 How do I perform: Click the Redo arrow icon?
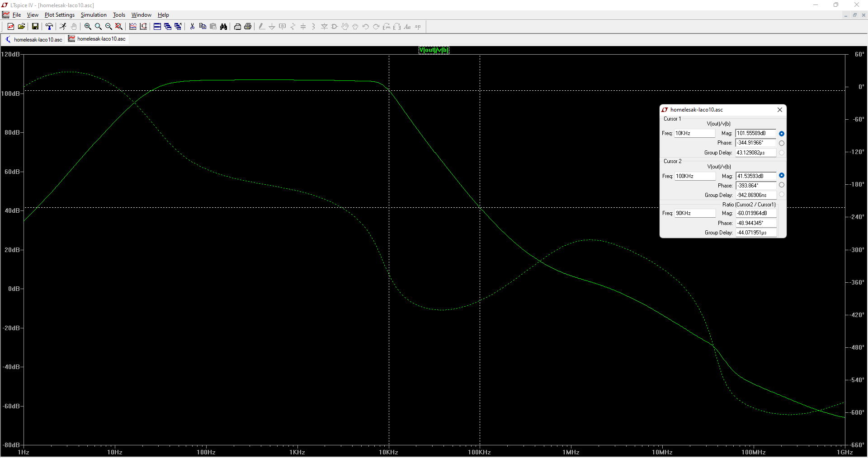(376, 27)
